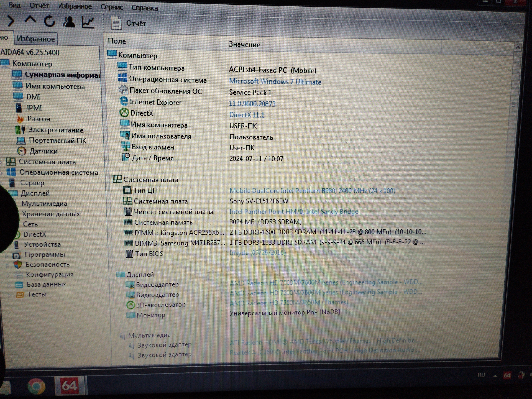The height and width of the screenshot is (399, 532).
Task: Click the Сервер tree icon
Action: pos(12,183)
